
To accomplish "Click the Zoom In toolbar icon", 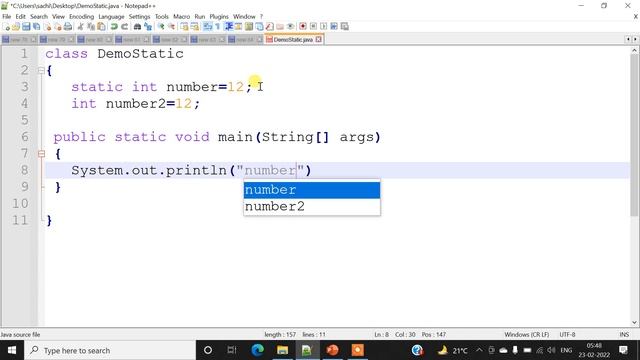I will (x=161, y=27).
